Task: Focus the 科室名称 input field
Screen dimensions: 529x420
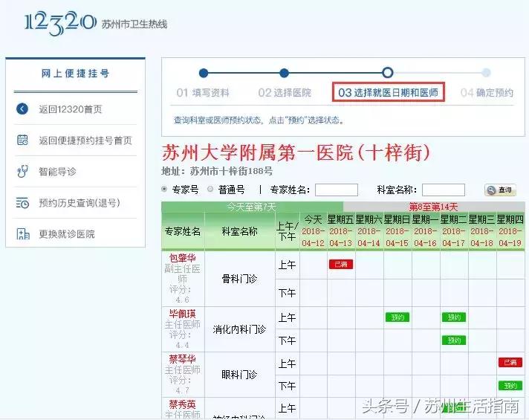Action: [444, 190]
